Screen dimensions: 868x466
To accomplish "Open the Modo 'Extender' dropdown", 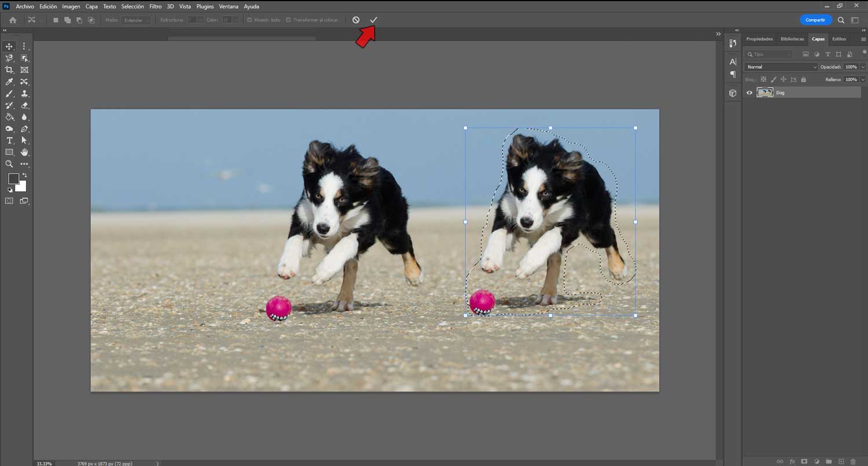I will point(136,20).
